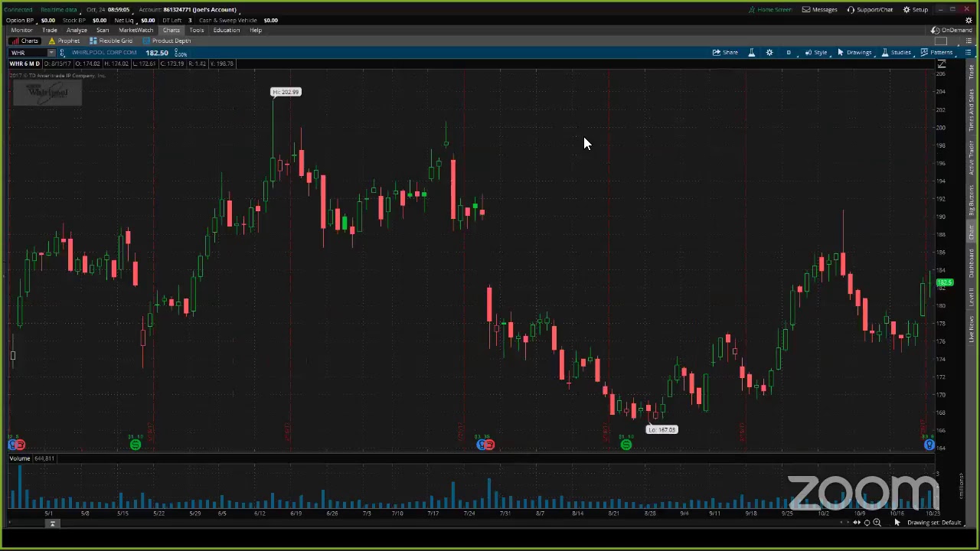The image size is (980, 551).
Task: Click the zoom magnifier icon at bottom
Action: [877, 523]
